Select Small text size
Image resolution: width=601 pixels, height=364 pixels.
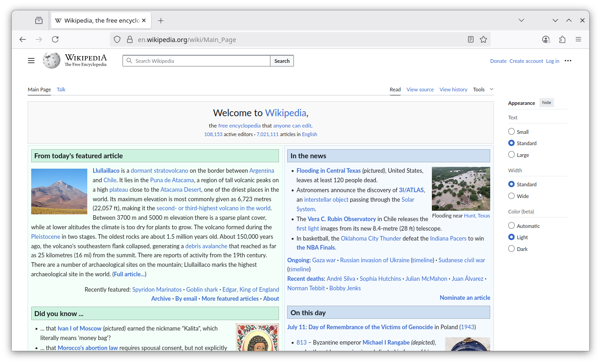coord(511,132)
